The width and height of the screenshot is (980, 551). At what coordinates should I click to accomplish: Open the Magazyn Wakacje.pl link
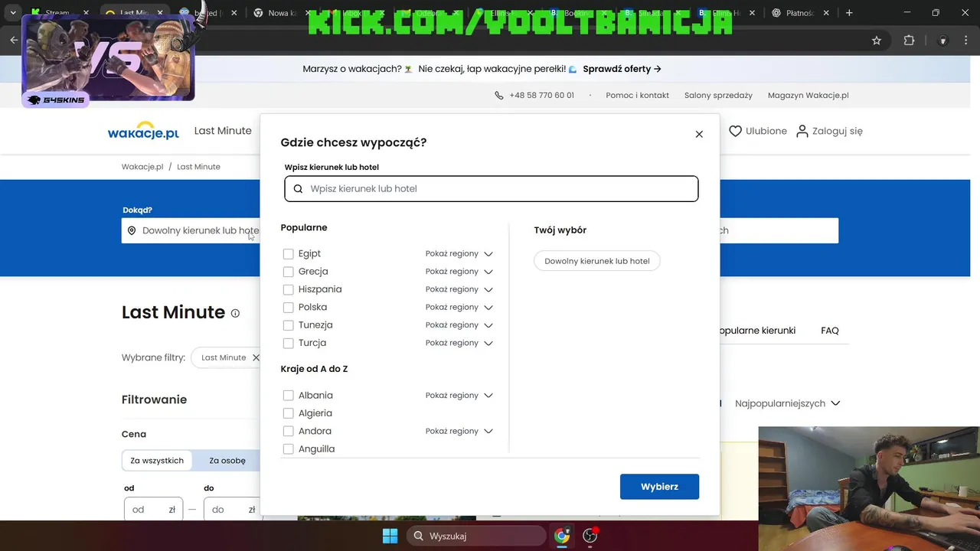click(808, 96)
